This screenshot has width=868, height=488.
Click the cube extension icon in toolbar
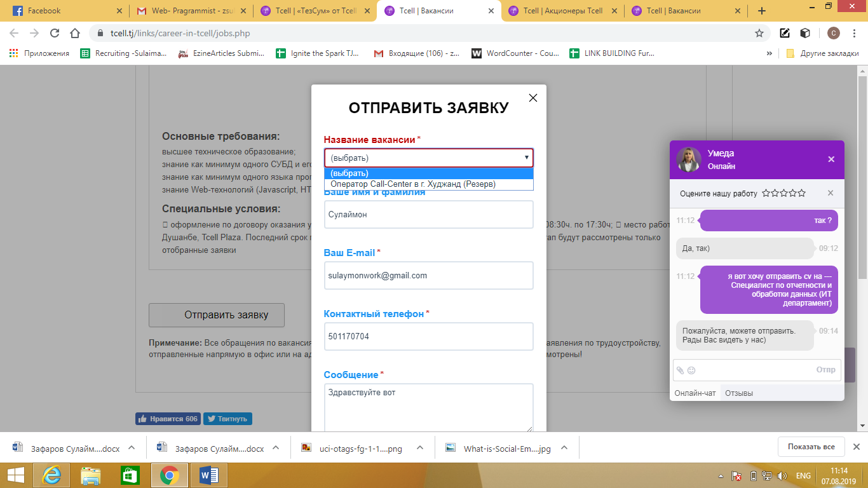pyautogui.click(x=805, y=33)
